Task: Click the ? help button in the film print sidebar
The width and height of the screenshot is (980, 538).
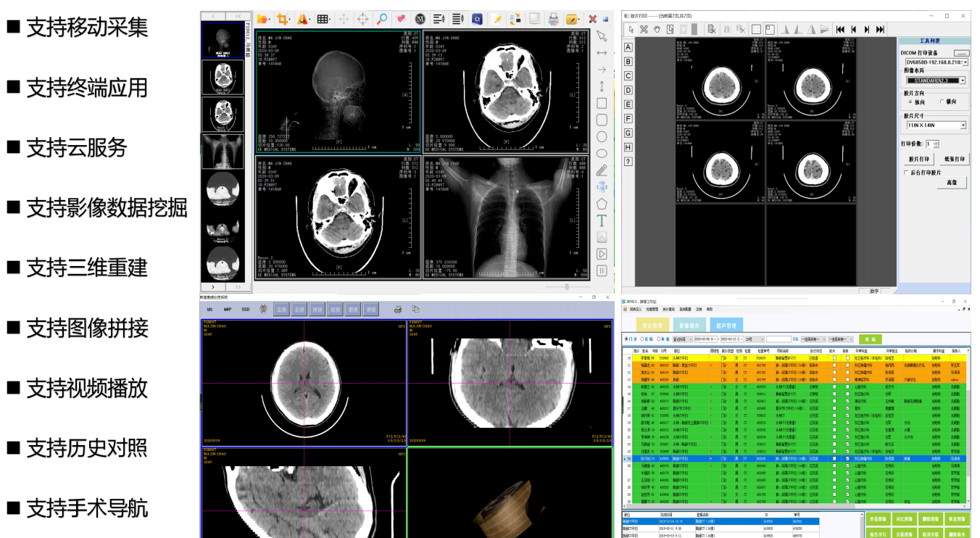Action: pyautogui.click(x=628, y=162)
